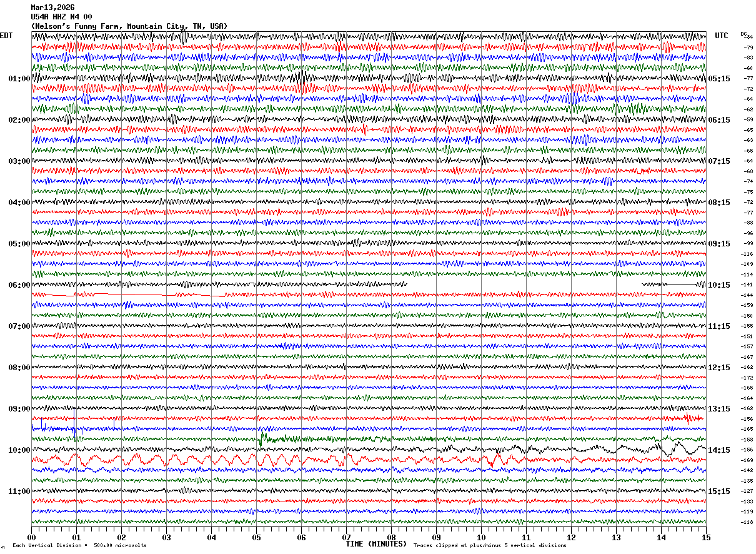The image size is (756, 554).
Task: Click the Traces clipped at plus/minus footnote
Action: point(490,545)
